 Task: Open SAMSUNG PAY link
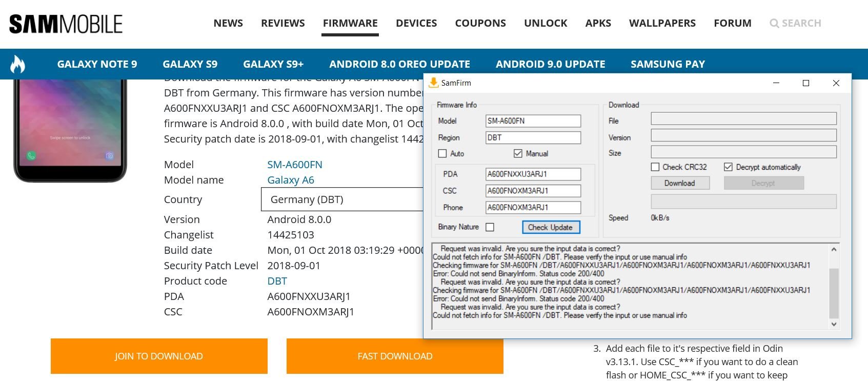[x=668, y=64]
